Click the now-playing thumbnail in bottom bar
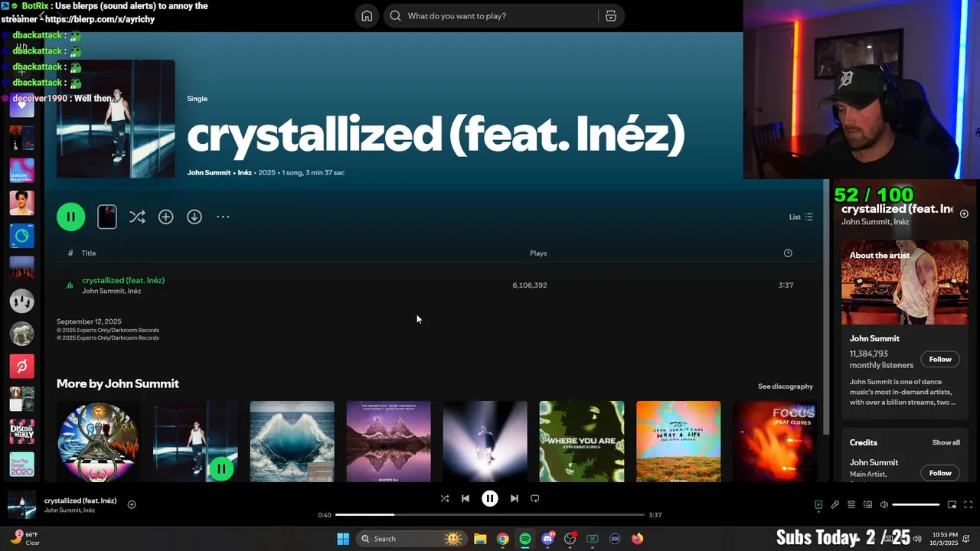The width and height of the screenshot is (980, 551). coord(21,505)
